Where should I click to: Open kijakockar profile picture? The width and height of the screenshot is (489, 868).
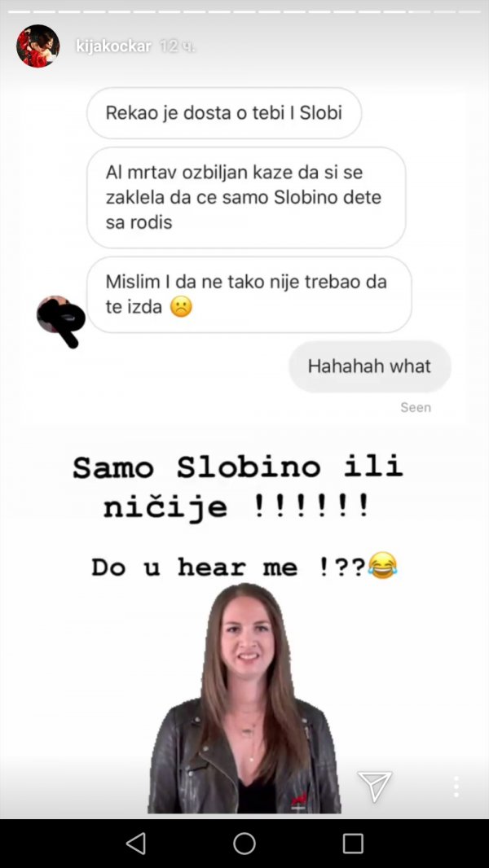click(x=37, y=46)
